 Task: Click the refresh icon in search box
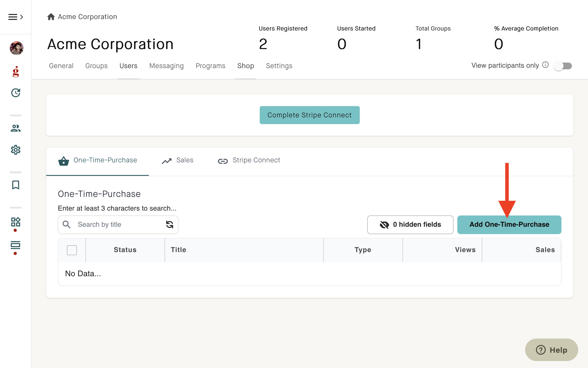(170, 224)
